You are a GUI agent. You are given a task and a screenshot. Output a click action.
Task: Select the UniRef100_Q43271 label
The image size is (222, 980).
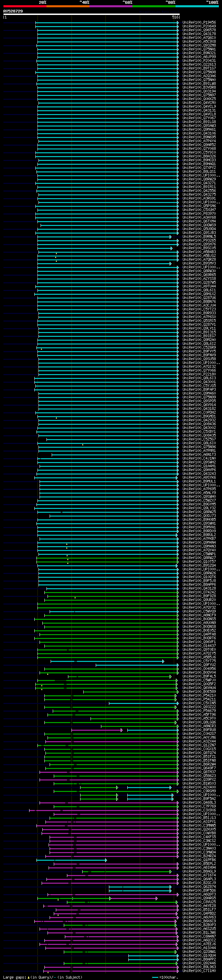199,183
